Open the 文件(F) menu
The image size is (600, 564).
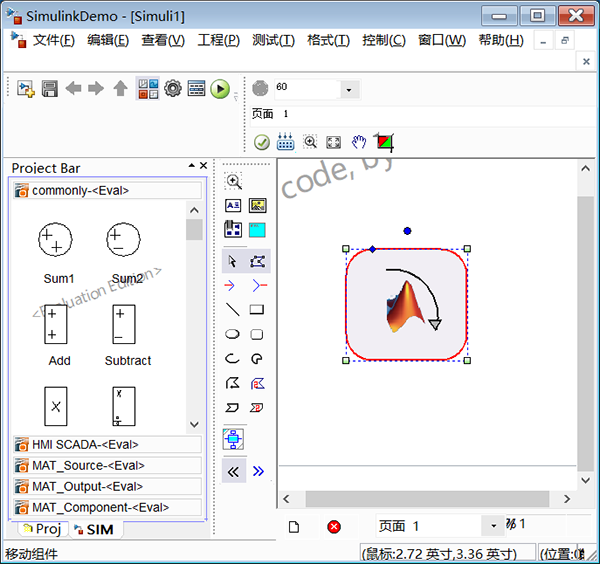click(x=53, y=41)
